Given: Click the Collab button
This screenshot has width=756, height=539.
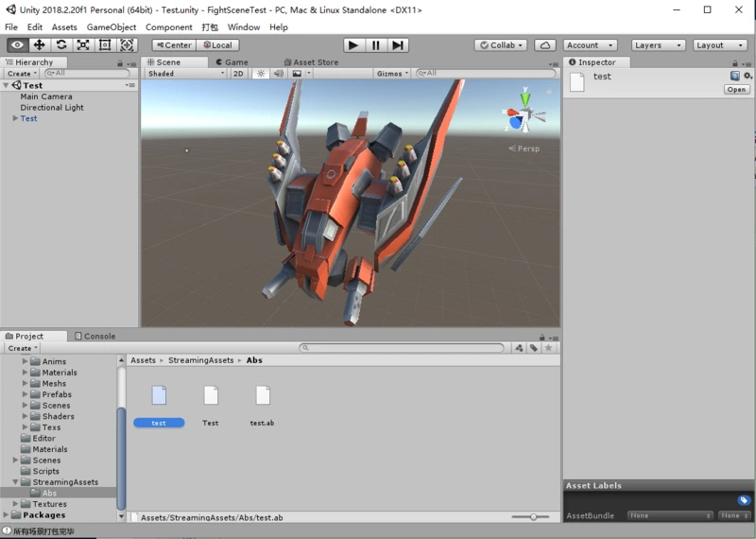Looking at the screenshot, I should pyautogui.click(x=501, y=44).
